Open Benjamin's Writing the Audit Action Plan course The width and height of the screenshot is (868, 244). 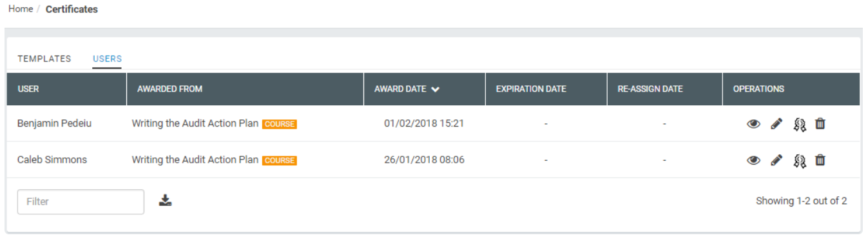tap(195, 123)
